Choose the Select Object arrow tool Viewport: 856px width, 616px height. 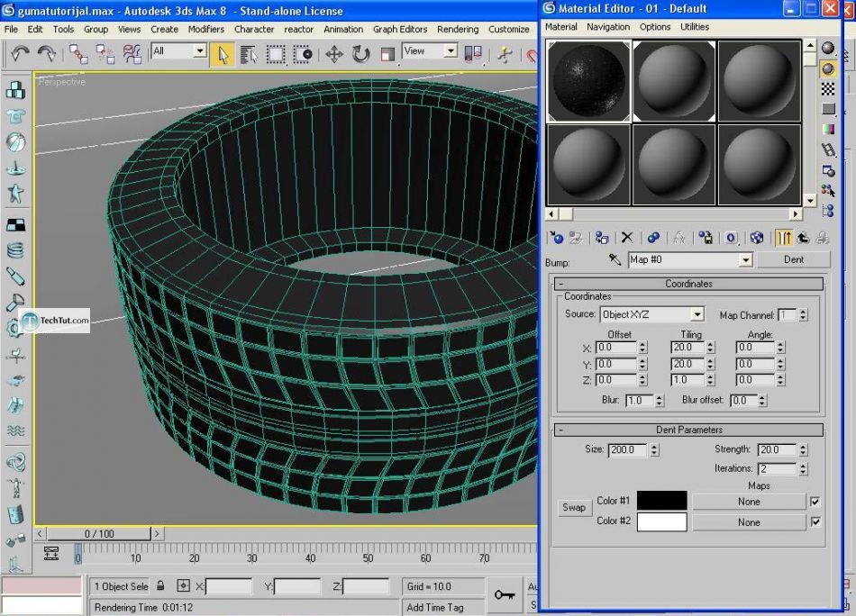click(x=223, y=55)
